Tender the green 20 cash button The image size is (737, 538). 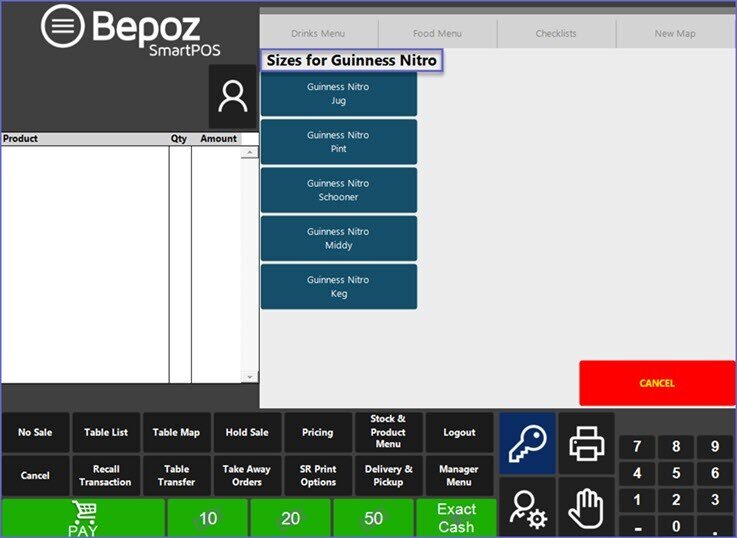click(290, 518)
